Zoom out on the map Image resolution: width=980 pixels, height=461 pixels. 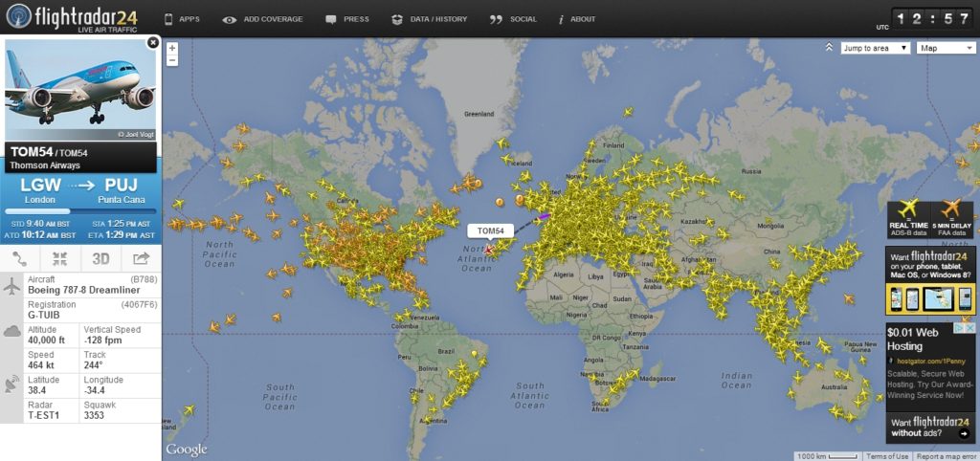(x=172, y=60)
